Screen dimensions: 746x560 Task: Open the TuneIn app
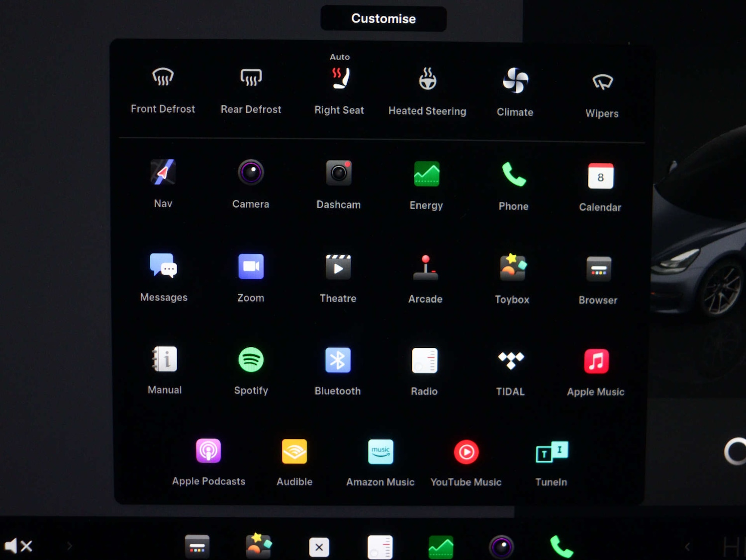552,452
